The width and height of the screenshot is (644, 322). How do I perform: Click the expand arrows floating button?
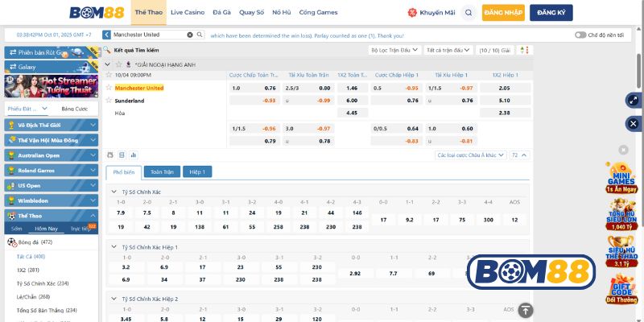pyautogui.click(x=633, y=101)
